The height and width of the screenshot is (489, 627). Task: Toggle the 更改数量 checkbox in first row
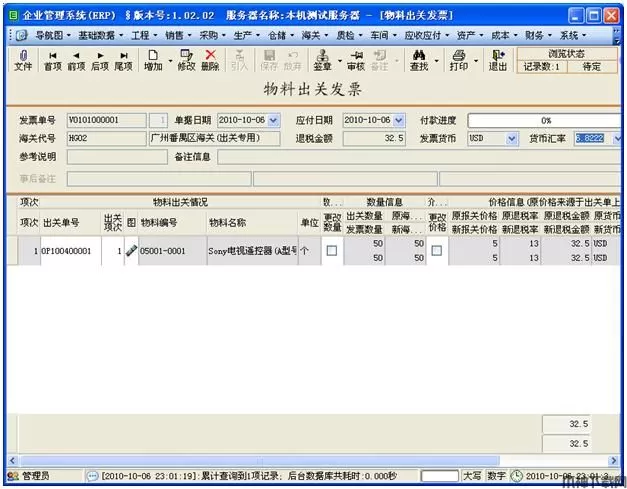point(331,251)
